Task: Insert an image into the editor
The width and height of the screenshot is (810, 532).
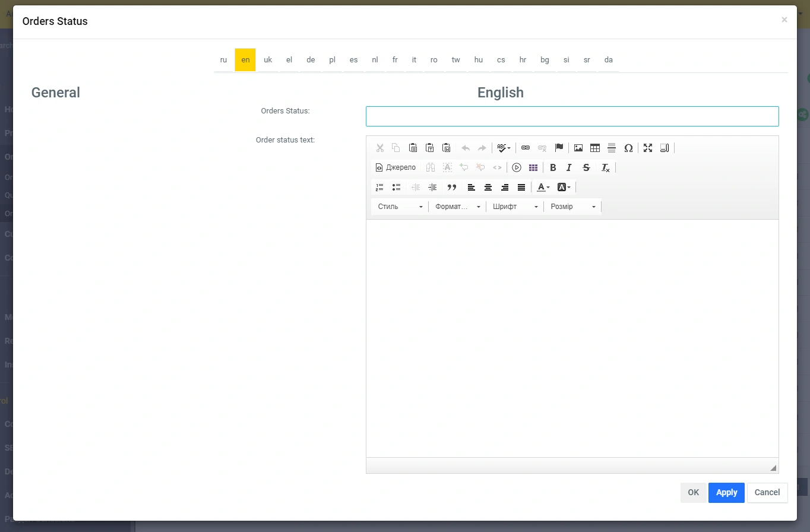Action: pos(578,148)
